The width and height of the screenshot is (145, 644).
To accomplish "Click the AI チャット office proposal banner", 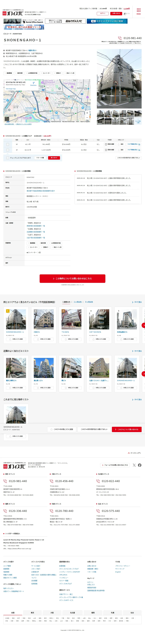I will (x=107, y=21).
